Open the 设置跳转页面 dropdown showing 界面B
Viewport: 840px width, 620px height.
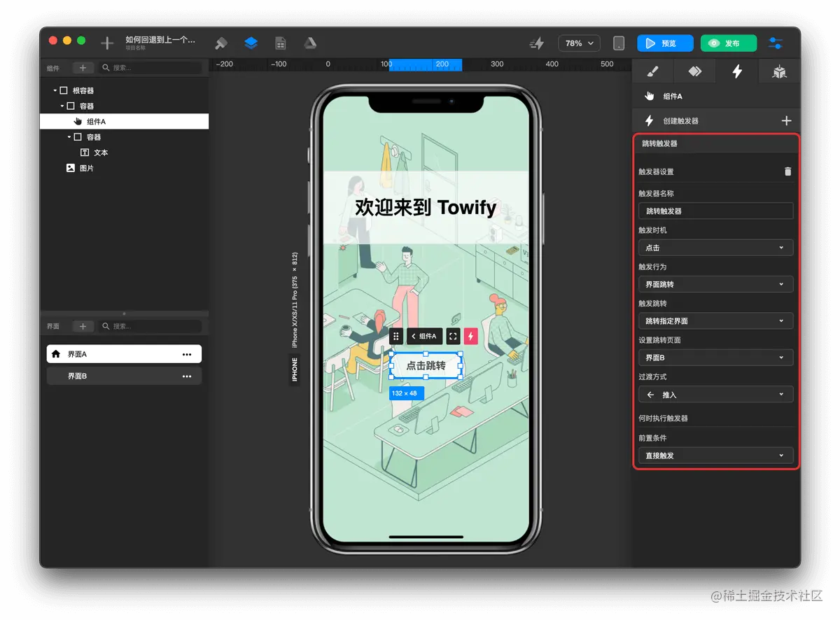(x=715, y=358)
